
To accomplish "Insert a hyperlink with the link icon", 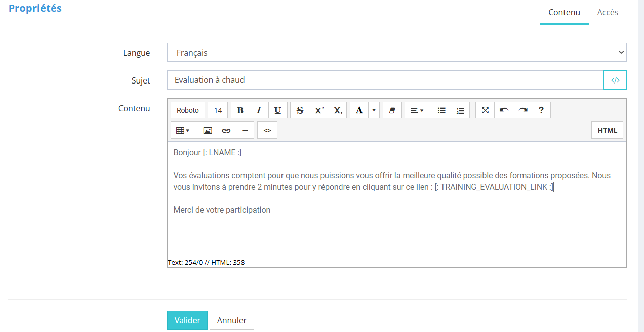I will coord(226,130).
